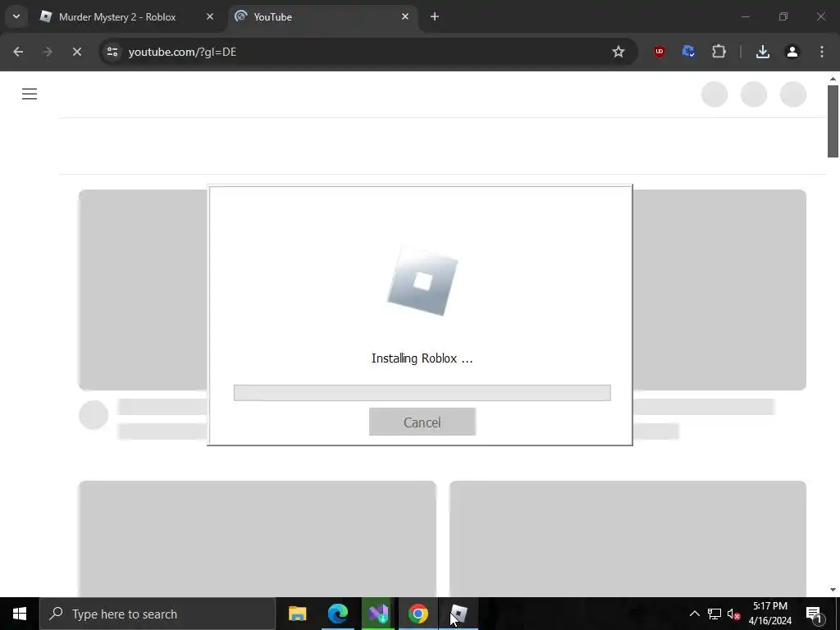
Task: Open Microsoft Edge from the taskbar
Action: pos(337,614)
